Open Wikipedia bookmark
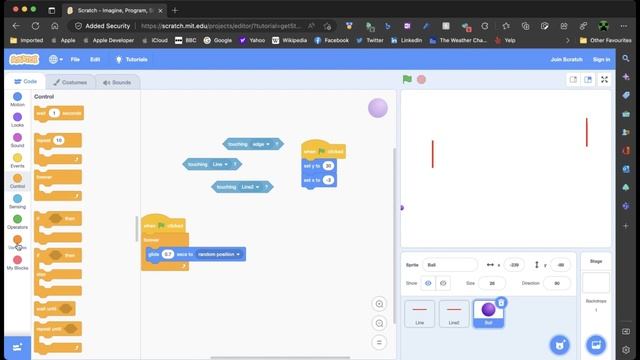Screen dimensions: 640x360 coord(289,40)
